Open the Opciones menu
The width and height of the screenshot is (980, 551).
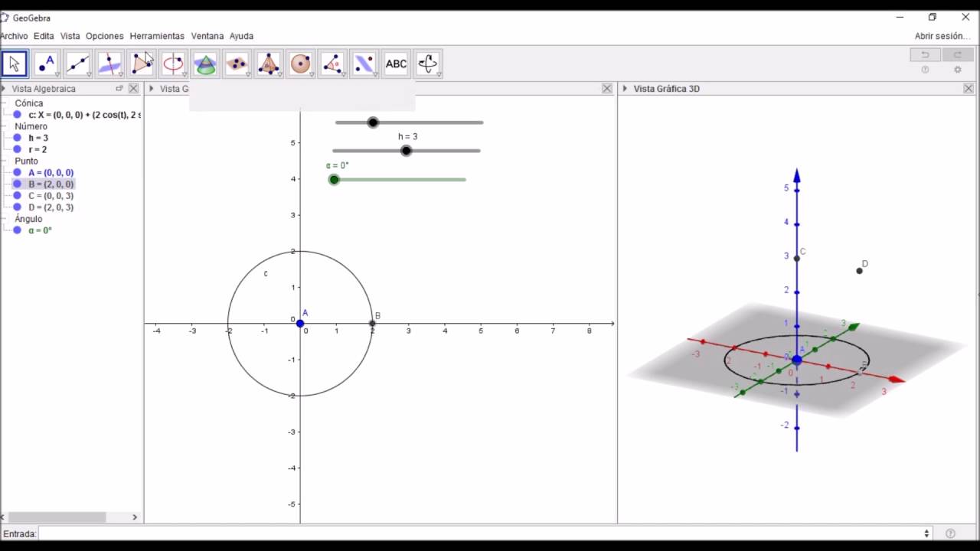point(104,36)
